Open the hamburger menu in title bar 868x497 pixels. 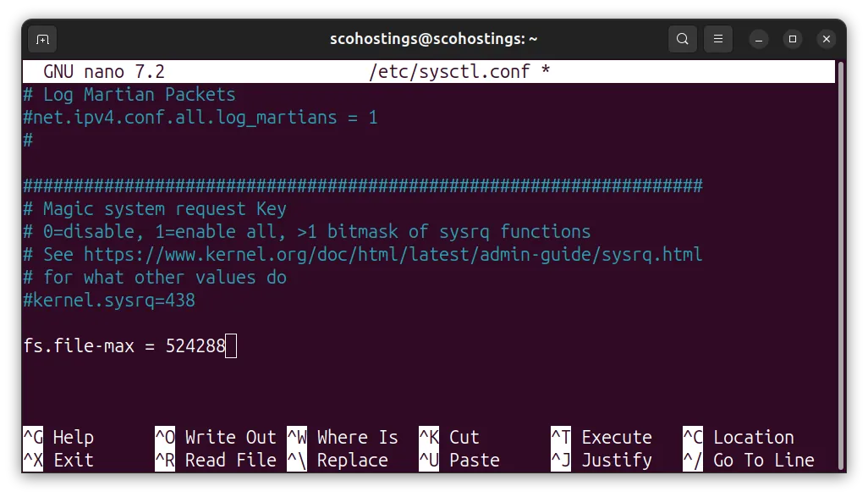[x=718, y=39]
